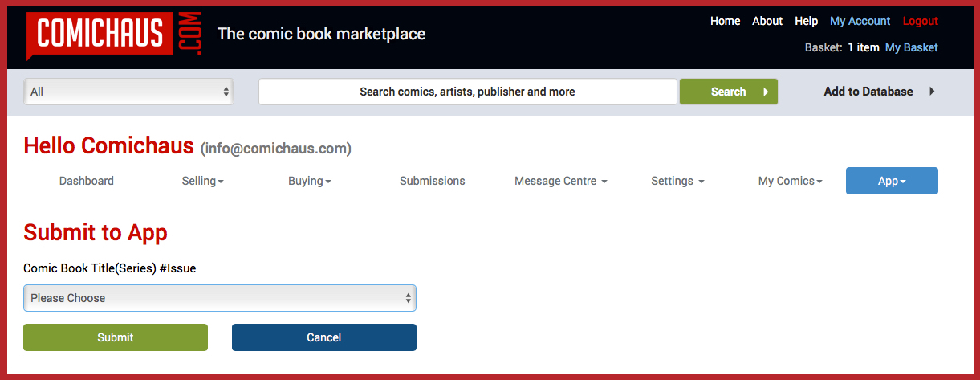The image size is (980, 380).
Task: Click the blue Cancel button
Action: click(x=324, y=337)
